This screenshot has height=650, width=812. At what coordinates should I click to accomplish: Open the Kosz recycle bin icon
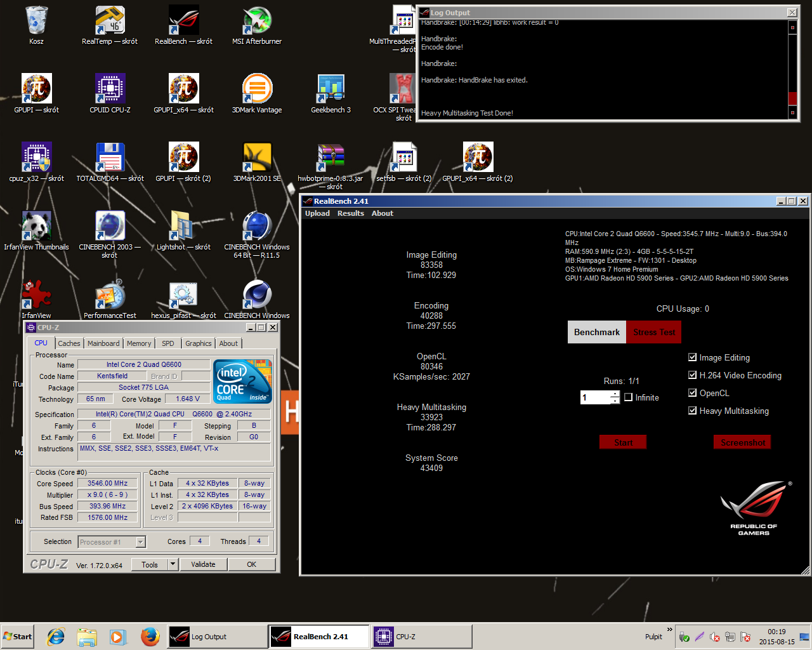(36, 20)
